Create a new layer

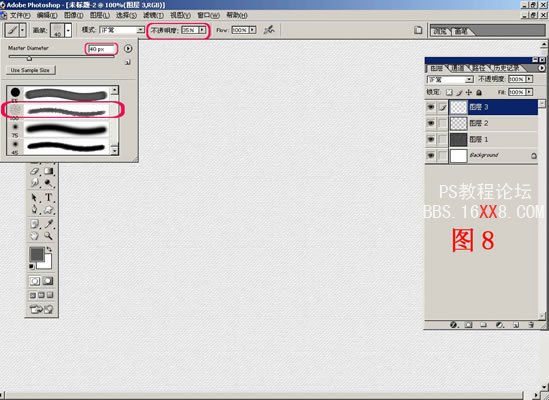point(516,325)
